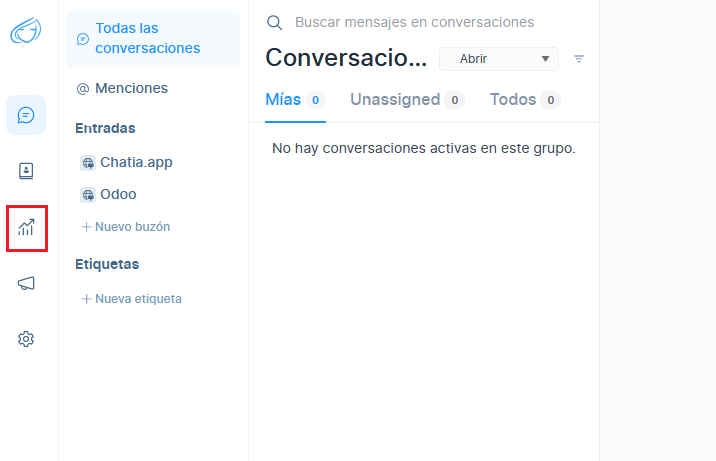The height and width of the screenshot is (461, 716).
Task: Click the Odoo inbox globe icon
Action: pyautogui.click(x=88, y=195)
